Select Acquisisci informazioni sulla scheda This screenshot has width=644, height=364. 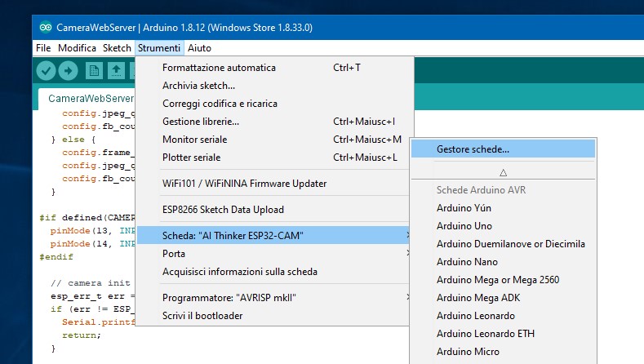(x=273, y=272)
